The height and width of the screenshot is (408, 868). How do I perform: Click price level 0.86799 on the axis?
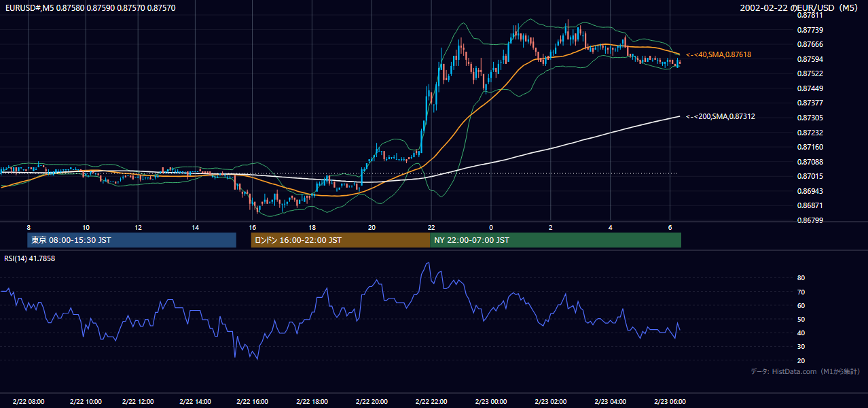tap(810, 220)
